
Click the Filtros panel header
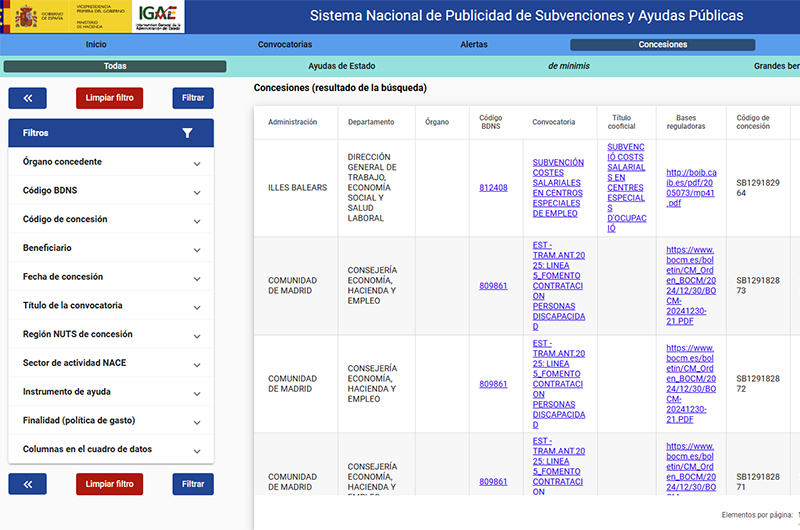[x=111, y=133]
